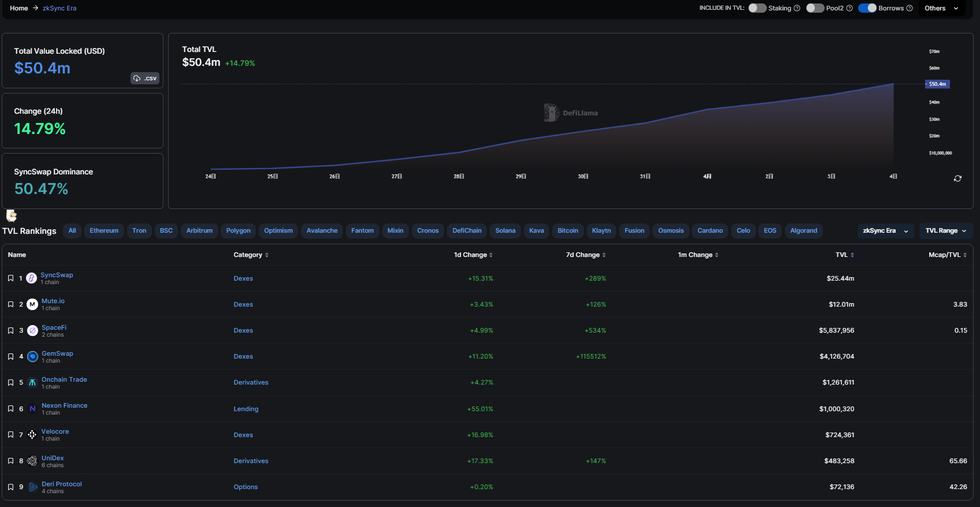Viewport: 980px width, 507px height.
Task: Click the 65.66 Mcap/TVL value
Action: coord(958,461)
